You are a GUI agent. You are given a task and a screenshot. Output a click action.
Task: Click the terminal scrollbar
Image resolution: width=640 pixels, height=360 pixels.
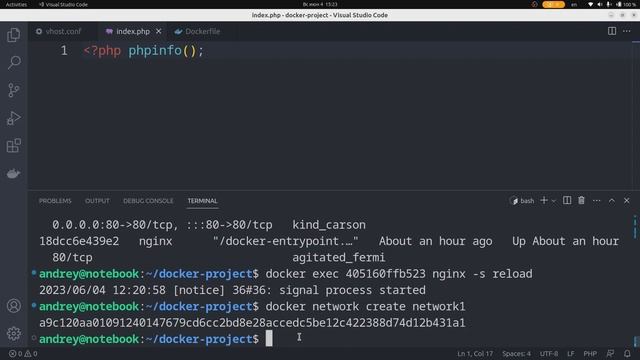635,282
